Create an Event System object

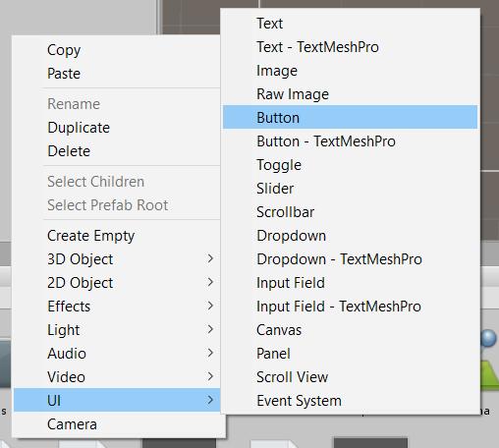point(350,401)
